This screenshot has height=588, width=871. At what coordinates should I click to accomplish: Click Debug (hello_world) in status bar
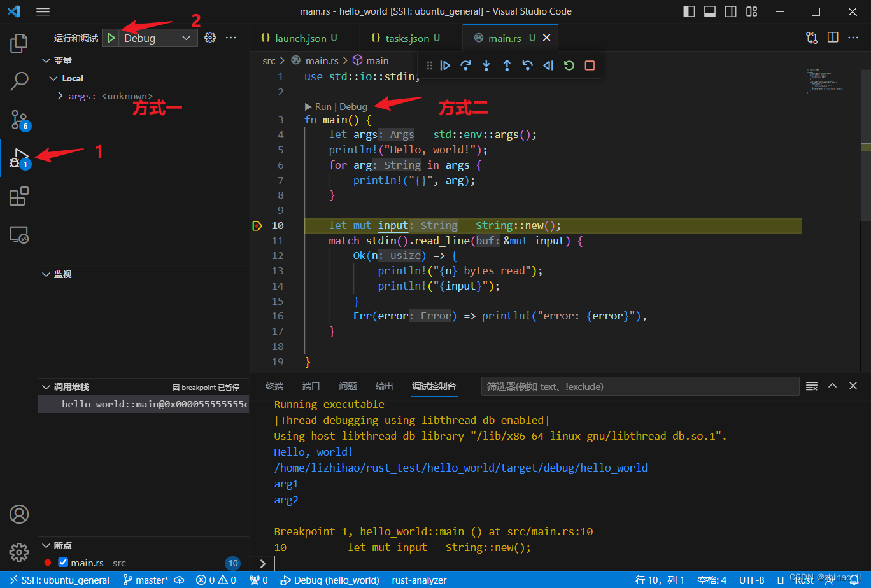(330, 580)
